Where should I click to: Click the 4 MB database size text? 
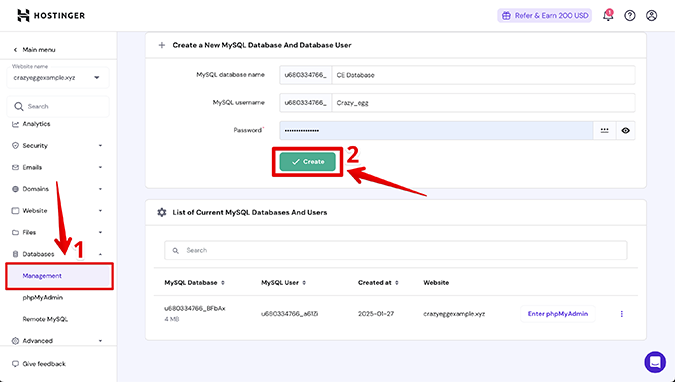(x=171, y=320)
